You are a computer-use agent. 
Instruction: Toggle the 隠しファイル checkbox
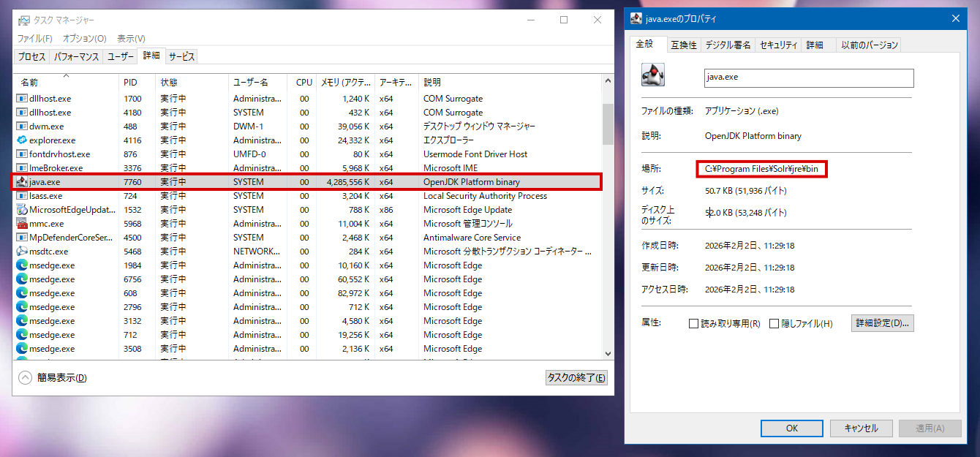774,324
